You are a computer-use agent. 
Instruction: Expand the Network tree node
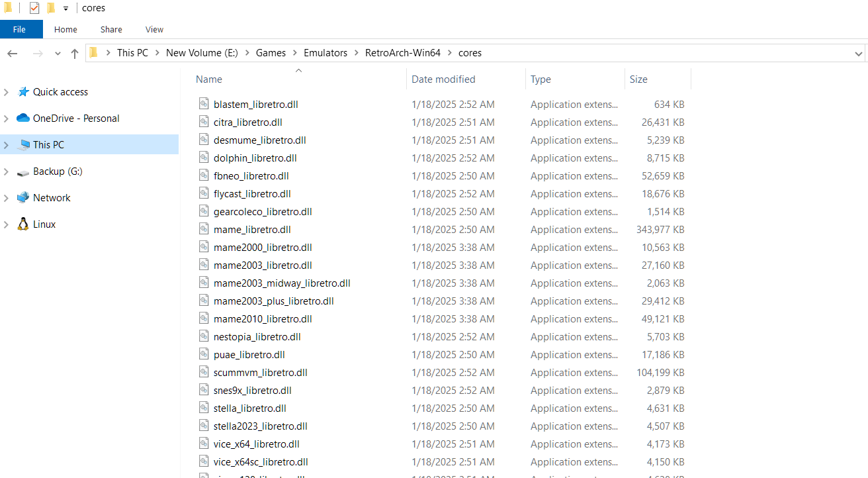(x=6, y=198)
